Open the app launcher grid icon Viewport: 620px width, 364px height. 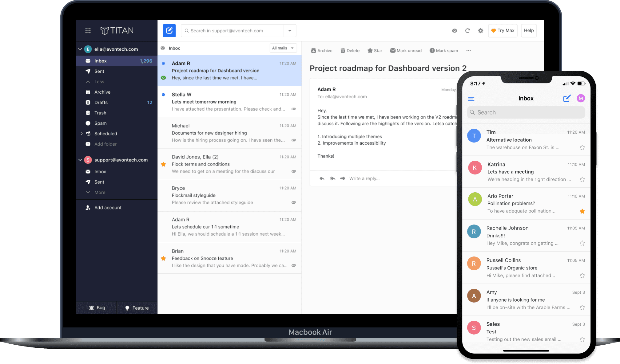tap(88, 30)
